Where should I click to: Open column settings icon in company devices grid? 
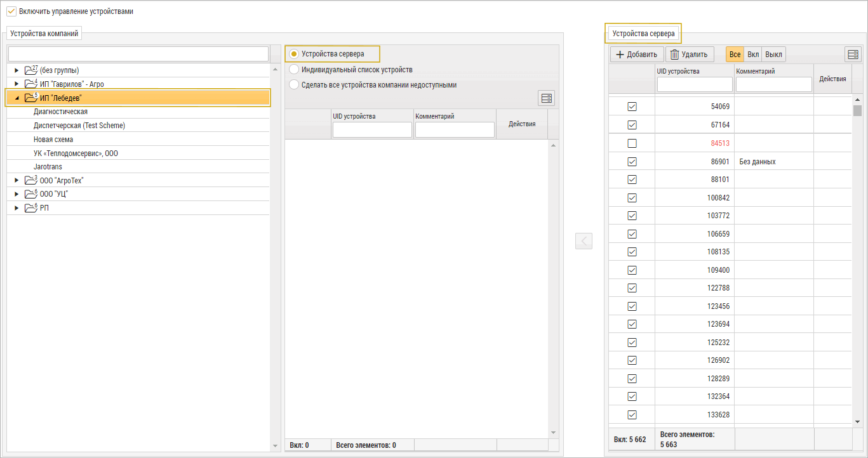[x=546, y=98]
